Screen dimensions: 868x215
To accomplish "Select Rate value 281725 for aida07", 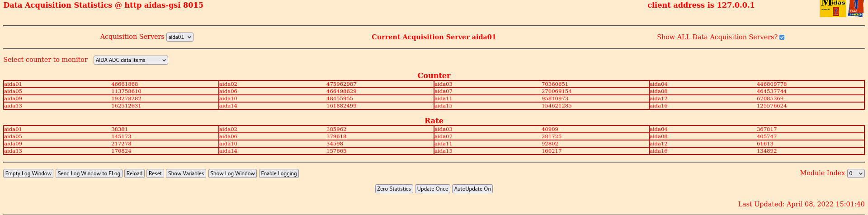I will (x=552, y=136).
